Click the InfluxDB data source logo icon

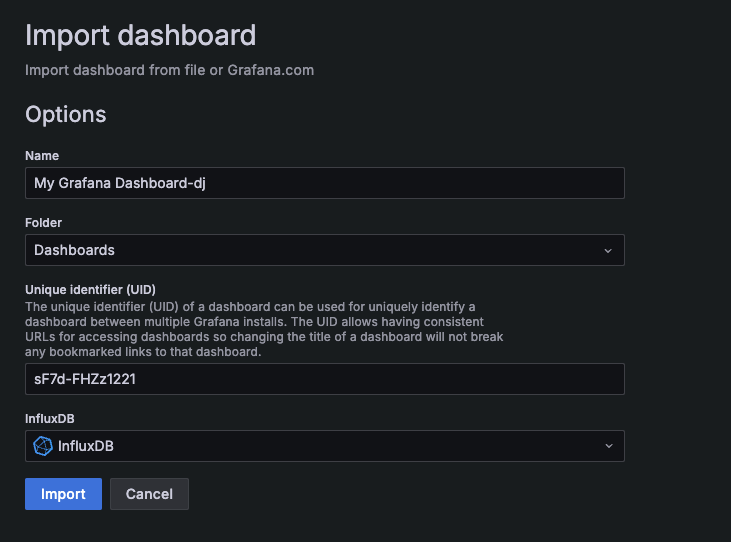click(43, 446)
